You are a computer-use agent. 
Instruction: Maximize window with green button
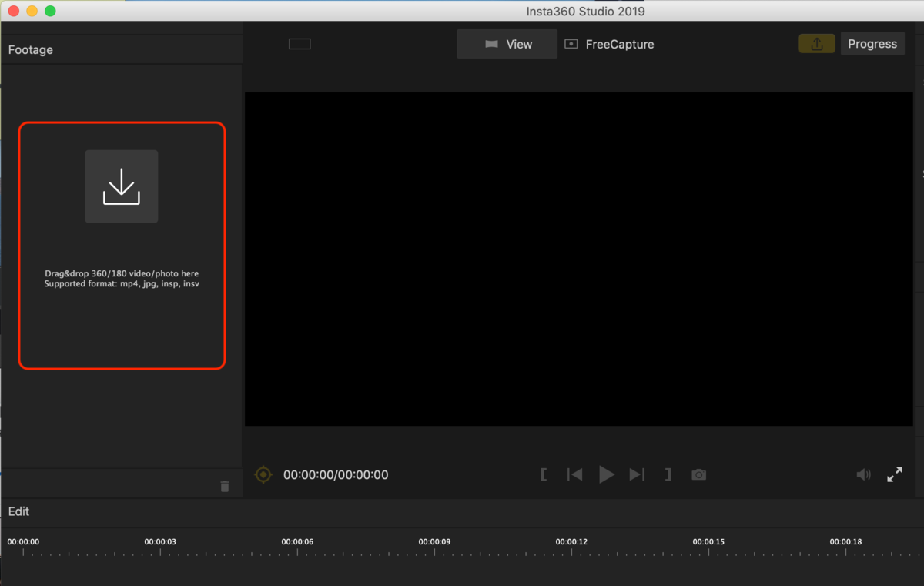click(x=50, y=11)
